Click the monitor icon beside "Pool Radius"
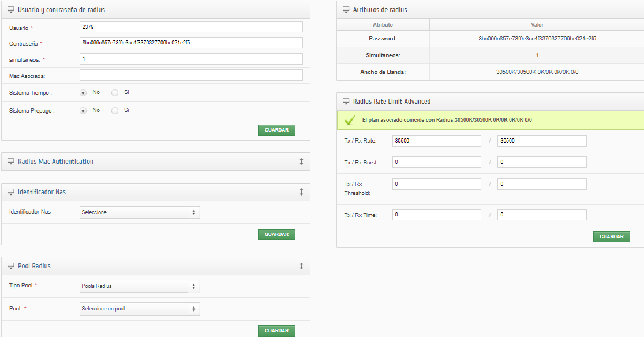 pos(10,265)
